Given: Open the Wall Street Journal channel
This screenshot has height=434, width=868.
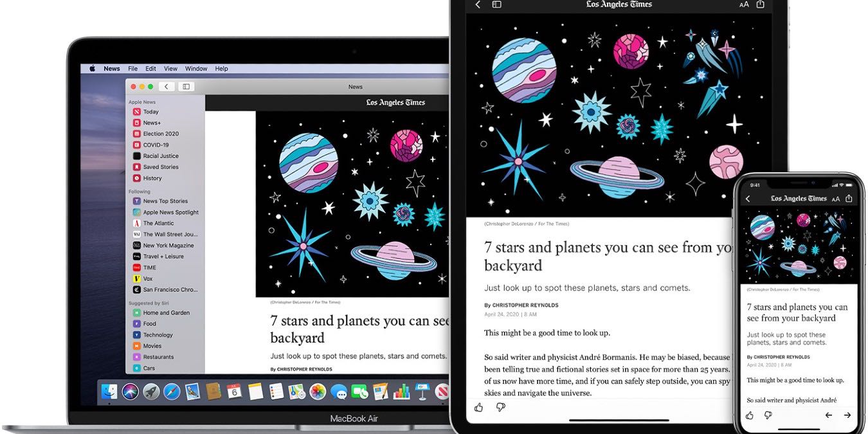Looking at the screenshot, I should pos(165,234).
